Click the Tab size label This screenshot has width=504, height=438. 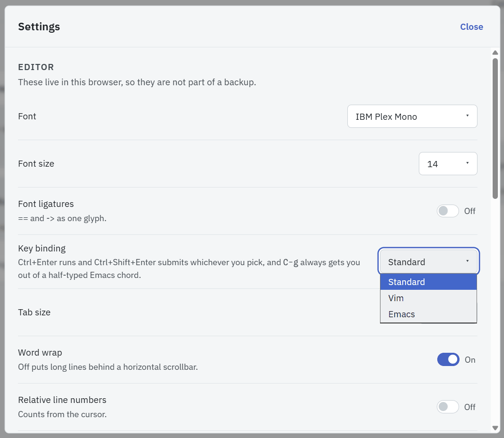coord(34,312)
